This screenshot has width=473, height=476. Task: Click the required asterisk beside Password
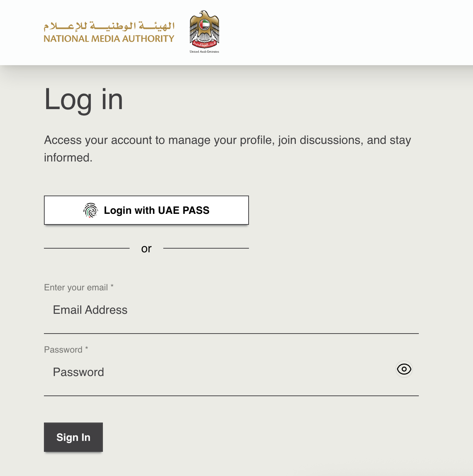[x=86, y=348]
